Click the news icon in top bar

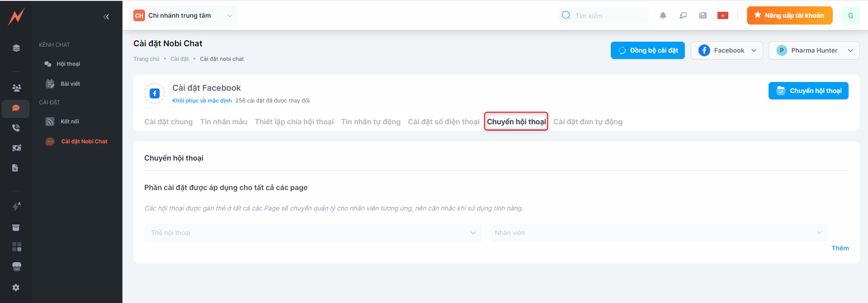(702, 15)
